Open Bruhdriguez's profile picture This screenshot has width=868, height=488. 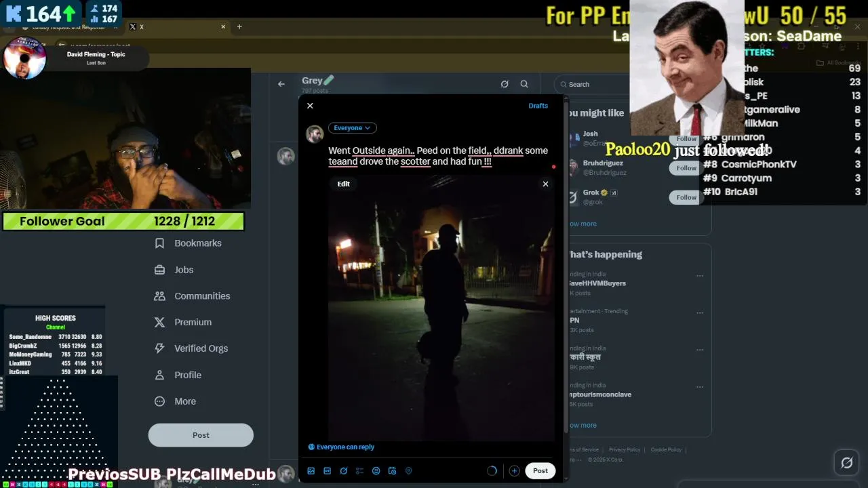coord(573,167)
